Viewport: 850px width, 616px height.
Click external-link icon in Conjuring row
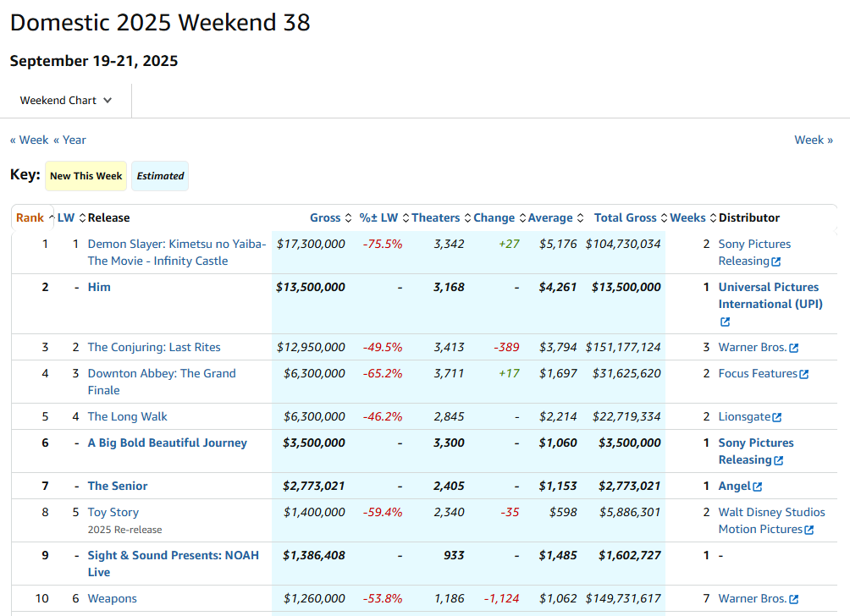(x=793, y=348)
